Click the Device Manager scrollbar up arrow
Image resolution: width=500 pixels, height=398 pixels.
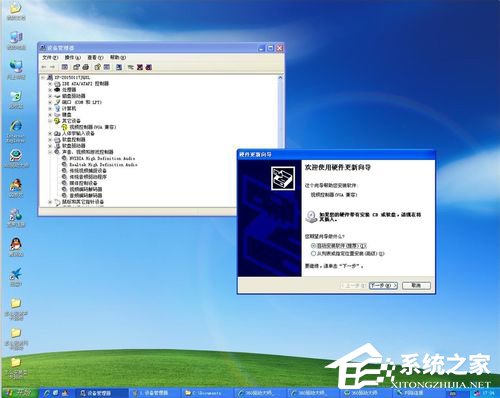[x=280, y=78]
